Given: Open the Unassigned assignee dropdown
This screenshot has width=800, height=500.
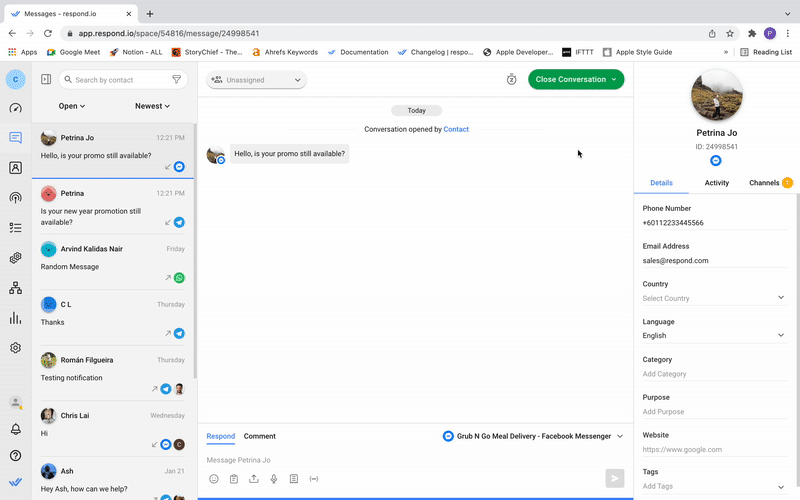Looking at the screenshot, I should pos(257,80).
